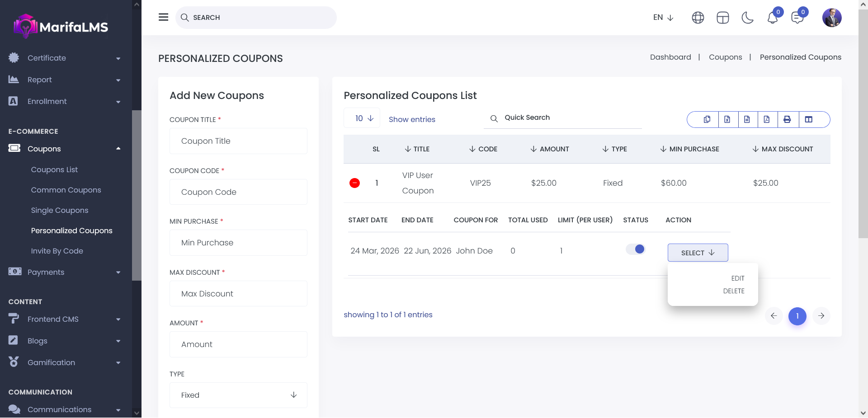Export the coupons list to Excel

(x=727, y=119)
